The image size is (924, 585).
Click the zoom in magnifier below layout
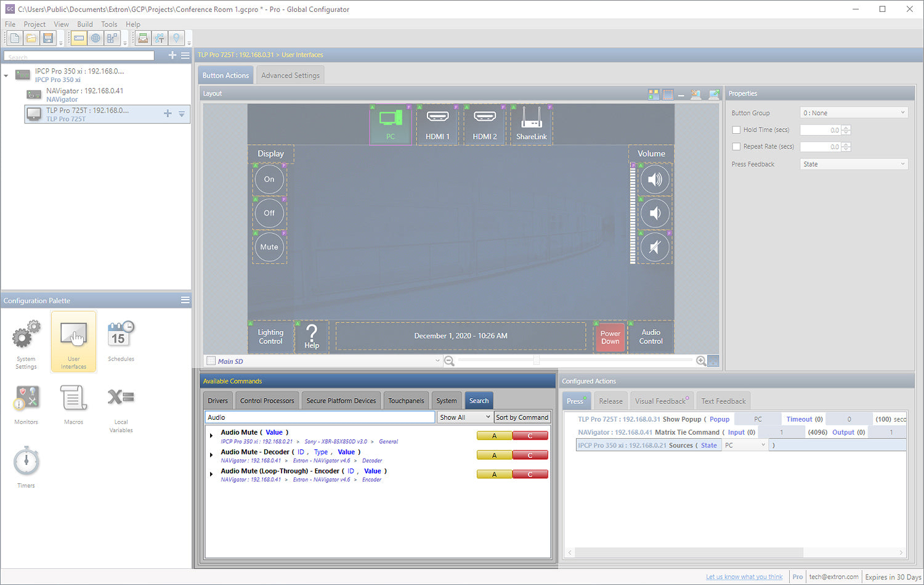click(701, 361)
